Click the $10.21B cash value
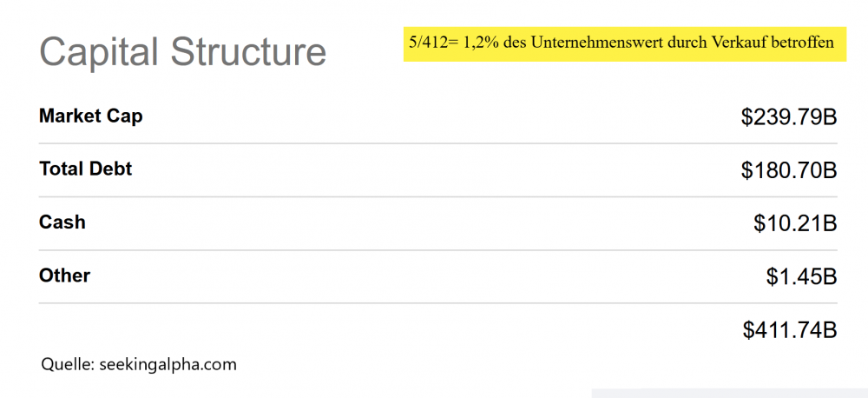This screenshot has width=868, height=398. 794,223
